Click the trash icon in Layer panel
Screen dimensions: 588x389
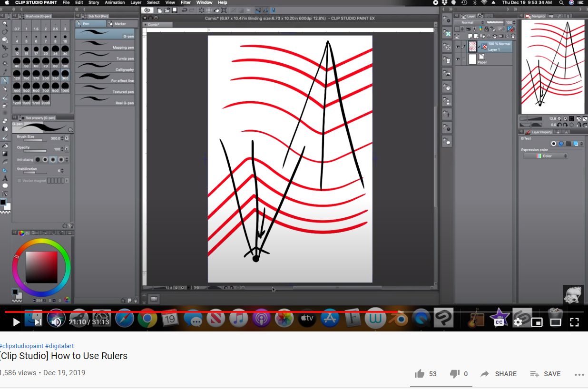coord(512,36)
